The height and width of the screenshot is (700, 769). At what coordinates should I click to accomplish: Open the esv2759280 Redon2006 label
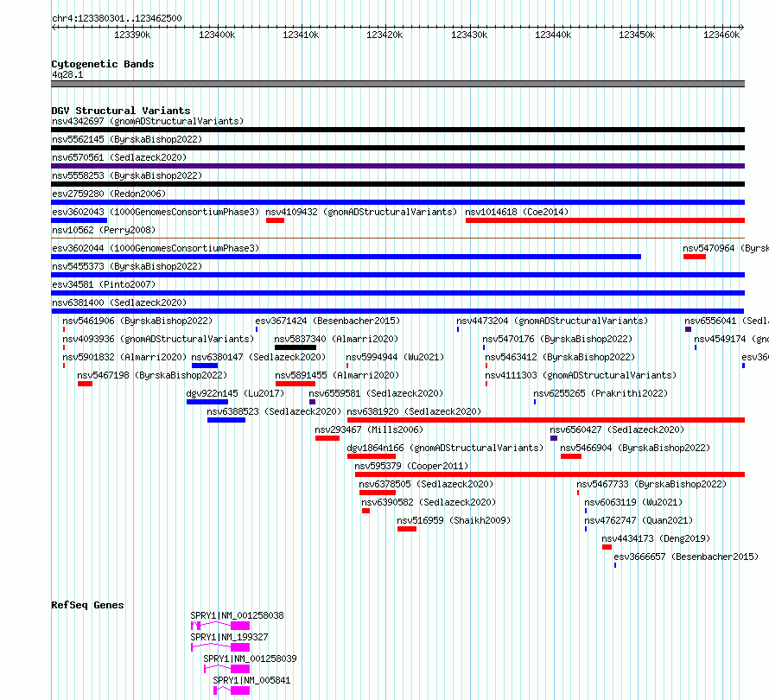pyautogui.click(x=109, y=194)
